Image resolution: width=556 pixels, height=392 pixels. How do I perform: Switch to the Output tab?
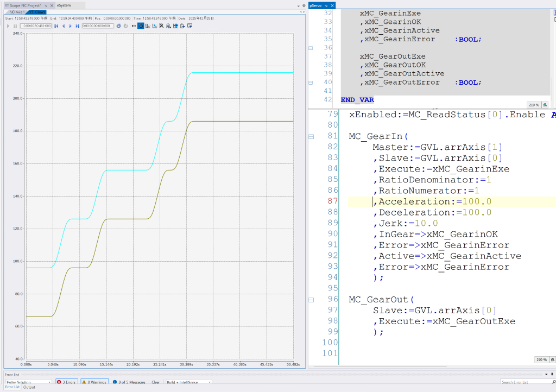pyautogui.click(x=29, y=388)
